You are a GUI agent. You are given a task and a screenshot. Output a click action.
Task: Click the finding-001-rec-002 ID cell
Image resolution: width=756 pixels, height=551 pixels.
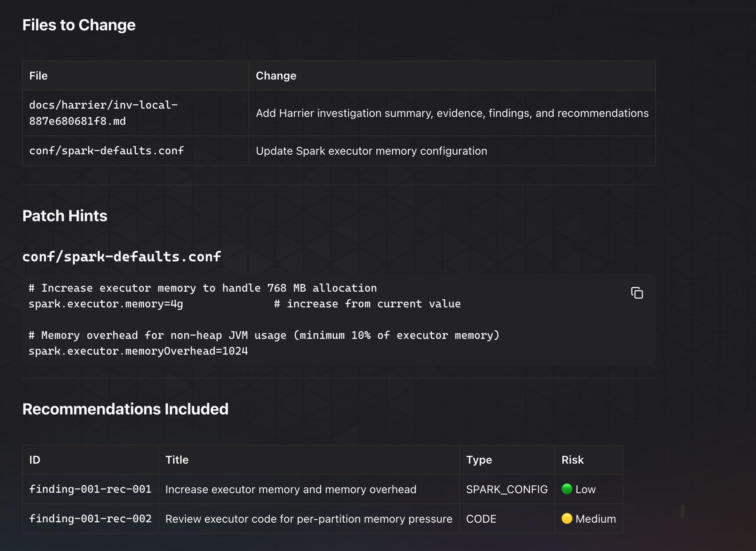point(90,519)
